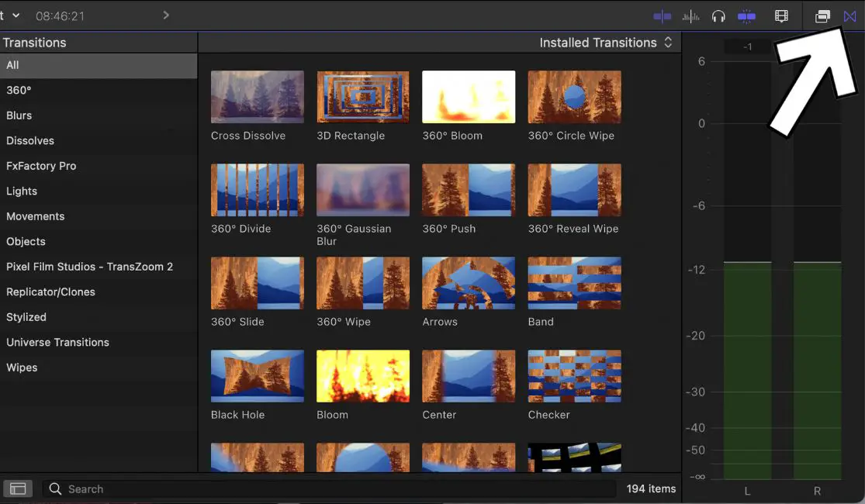Open the Pixel Film Studios - TransZoom 2 category

(88, 266)
